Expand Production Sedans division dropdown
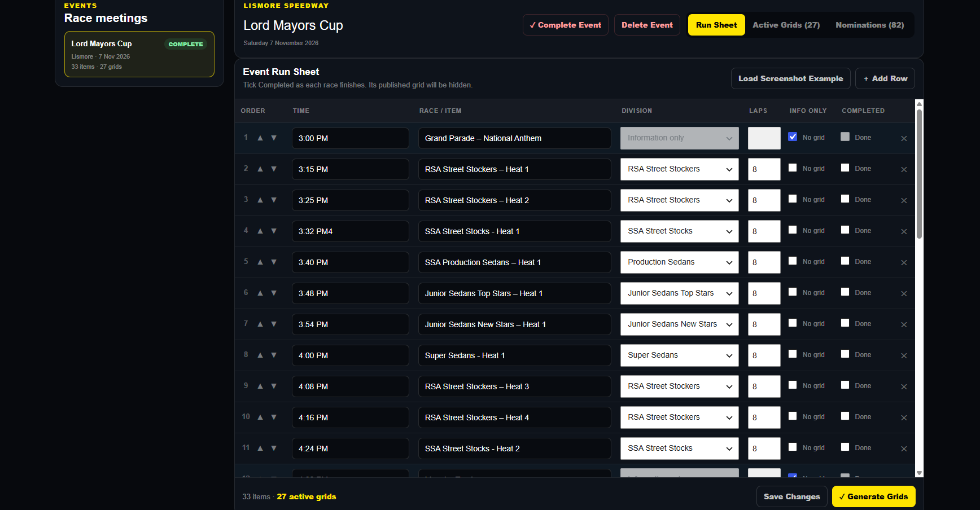 pyautogui.click(x=679, y=262)
